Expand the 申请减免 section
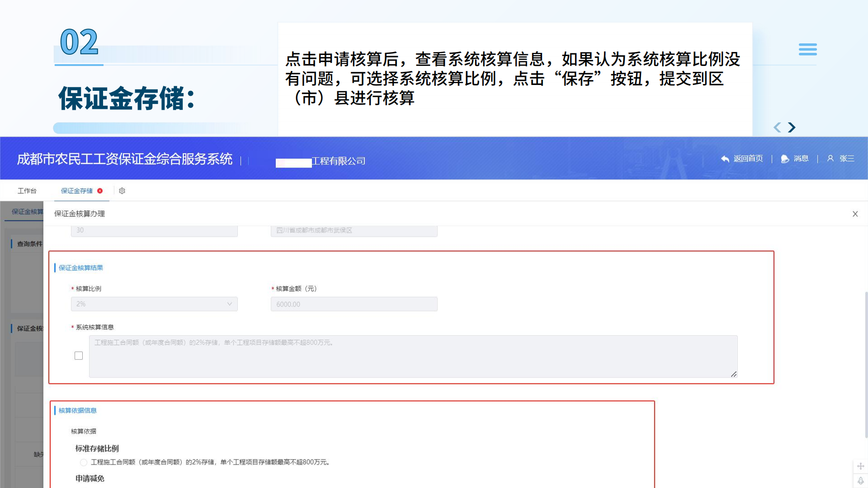This screenshot has width=868, height=488. click(90, 479)
